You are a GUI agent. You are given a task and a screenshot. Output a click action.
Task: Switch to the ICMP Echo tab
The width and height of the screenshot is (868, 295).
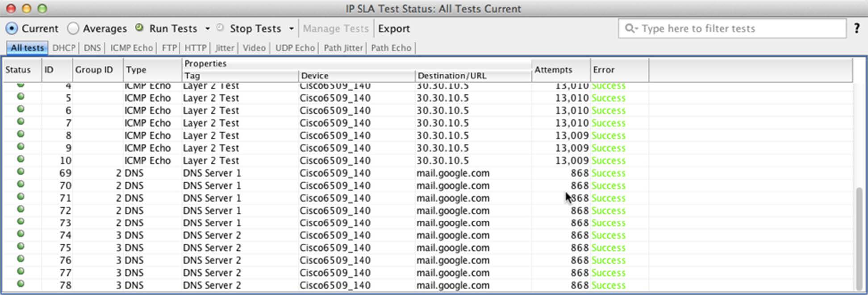pos(131,48)
